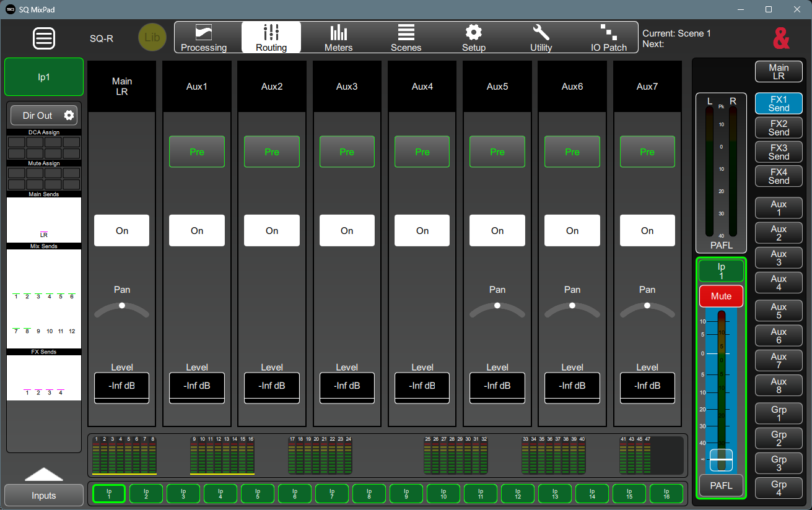Click the channels 17-24 meter bank
Image resolution: width=812 pixels, height=510 pixels.
(x=320, y=455)
